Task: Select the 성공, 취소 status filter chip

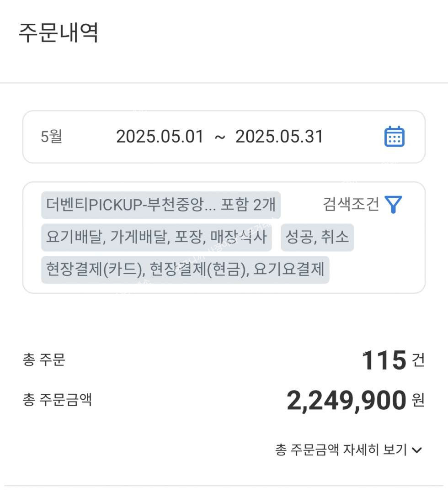Action: (x=317, y=237)
